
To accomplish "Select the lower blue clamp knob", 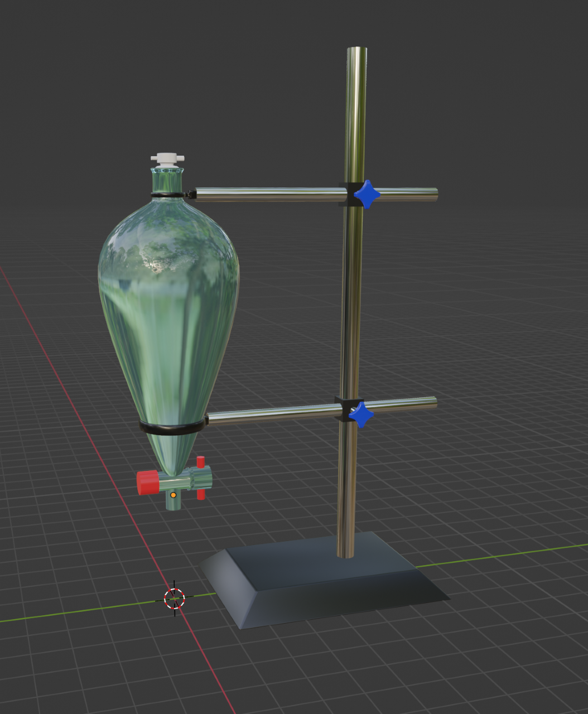I will (x=361, y=414).
